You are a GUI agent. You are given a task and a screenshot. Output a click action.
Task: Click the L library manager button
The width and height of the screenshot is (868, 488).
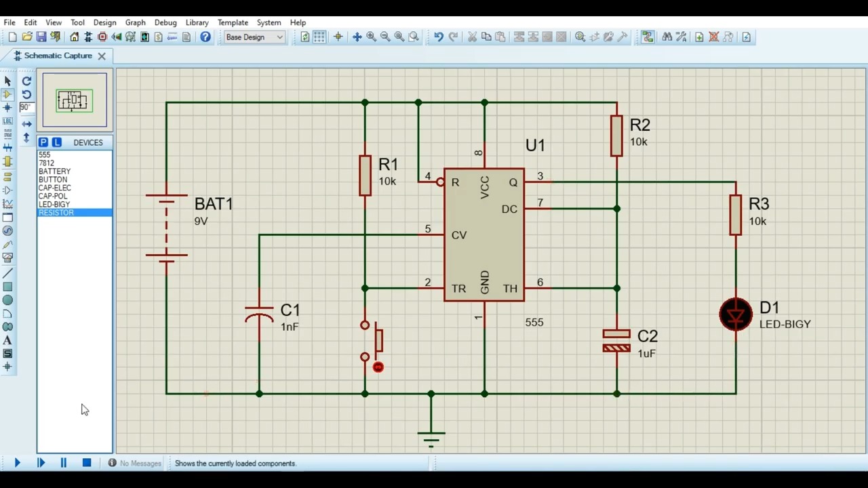click(x=57, y=142)
